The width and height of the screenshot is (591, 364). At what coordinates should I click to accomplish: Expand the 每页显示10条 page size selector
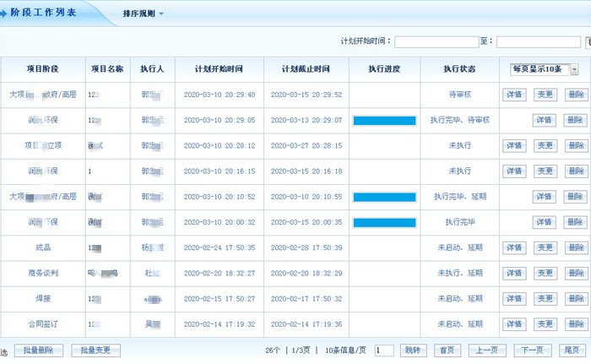pos(544,69)
